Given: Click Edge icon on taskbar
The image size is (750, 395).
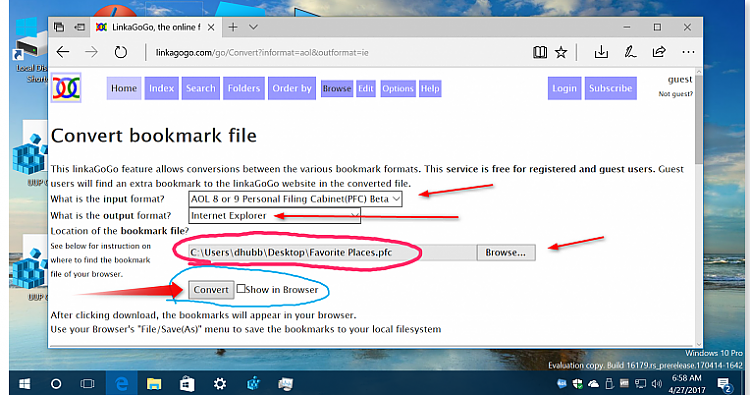Looking at the screenshot, I should 122,384.
